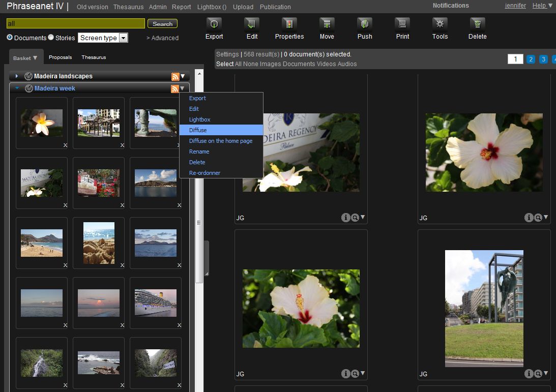Click the Push toolbar icon
Screen dimensions: 556x392
point(365,24)
